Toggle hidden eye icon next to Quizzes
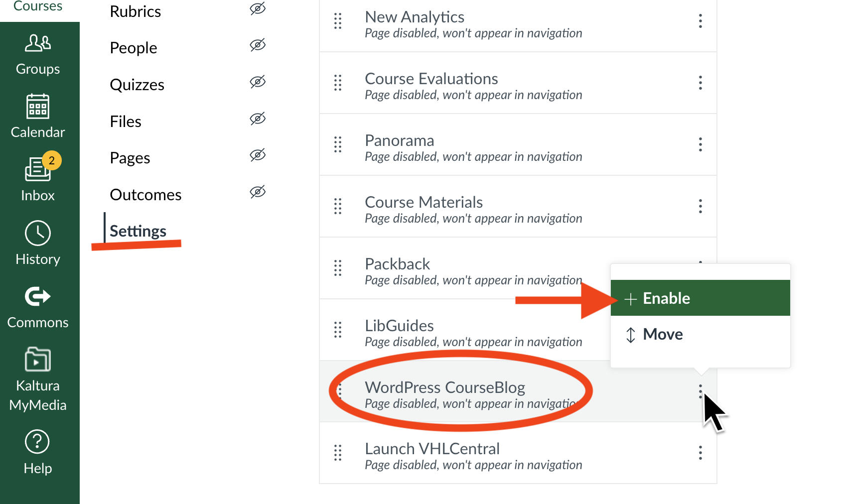This screenshot has width=845, height=504. pos(258,82)
